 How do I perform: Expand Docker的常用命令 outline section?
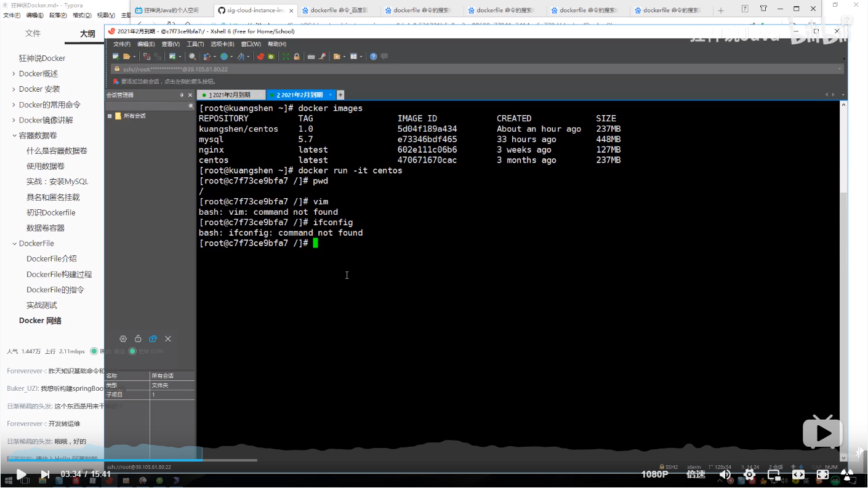[14, 105]
